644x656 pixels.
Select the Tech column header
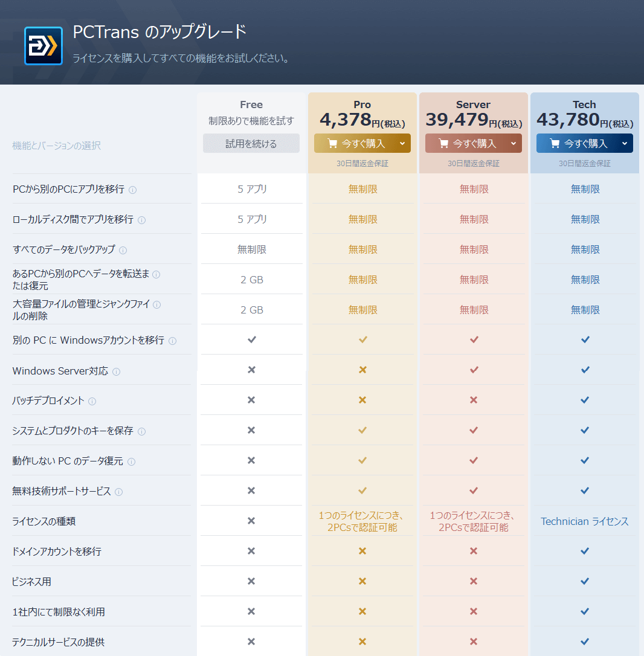(x=584, y=105)
